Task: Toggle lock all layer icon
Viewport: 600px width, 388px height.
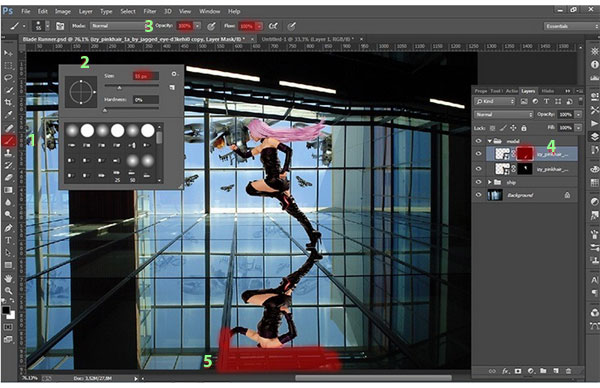Action: coord(524,128)
